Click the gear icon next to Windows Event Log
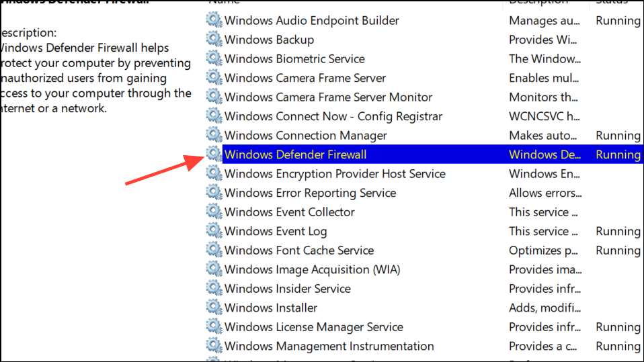644x362 pixels. 214,231
